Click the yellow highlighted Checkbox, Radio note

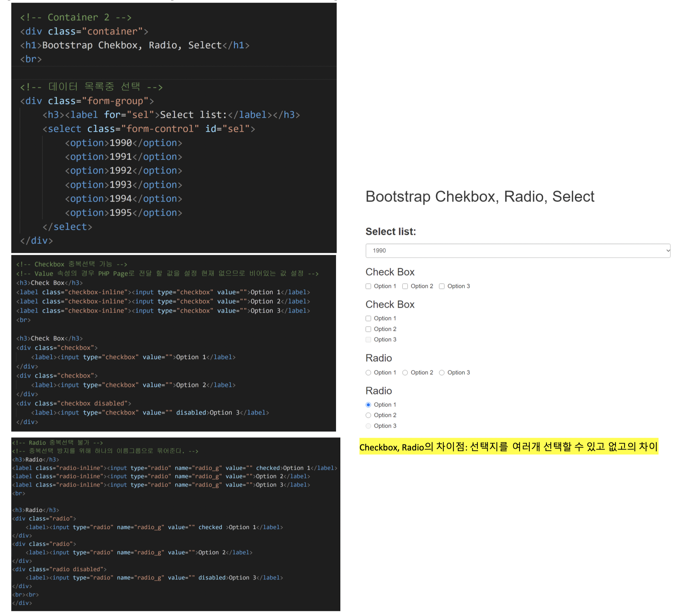pos(509,447)
